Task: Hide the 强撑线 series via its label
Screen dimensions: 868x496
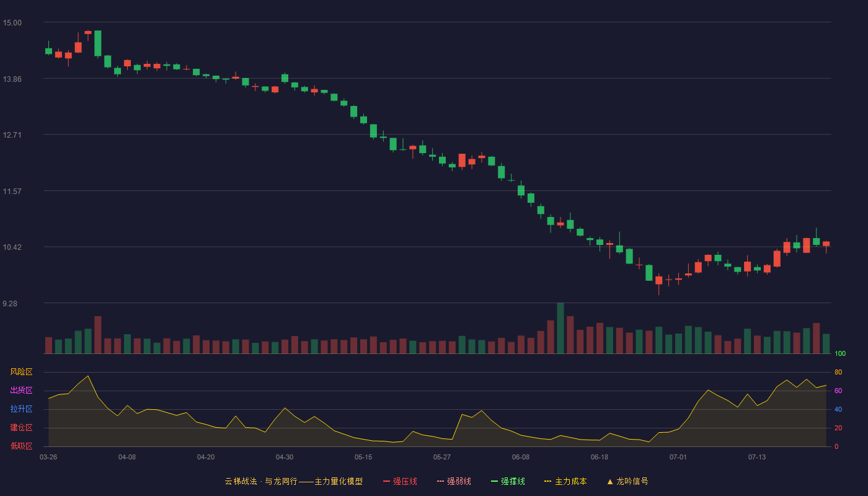Action: (x=513, y=481)
